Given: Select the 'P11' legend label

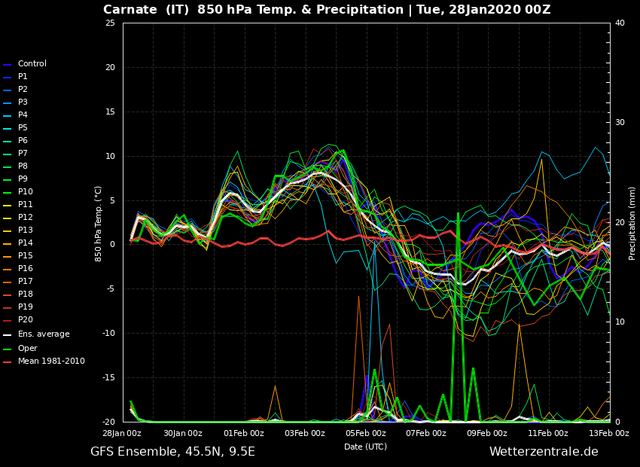Looking at the screenshot, I should (x=25, y=204).
